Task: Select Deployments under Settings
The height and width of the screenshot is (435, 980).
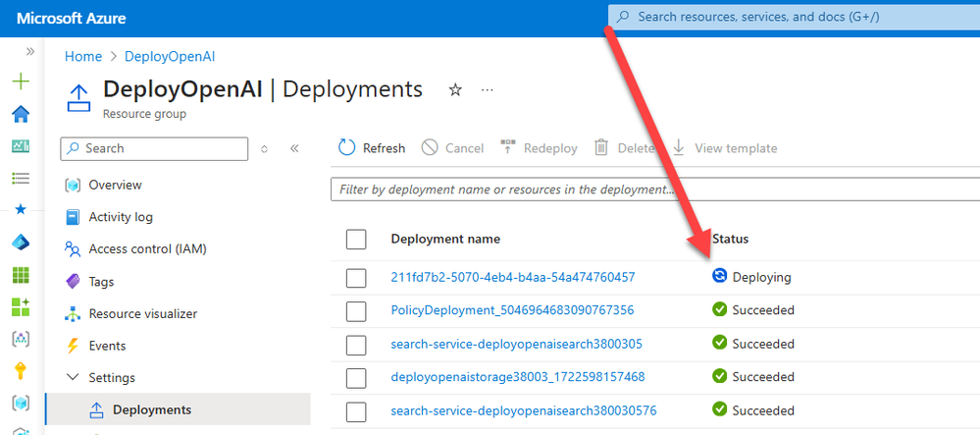Action: pyautogui.click(x=178, y=410)
